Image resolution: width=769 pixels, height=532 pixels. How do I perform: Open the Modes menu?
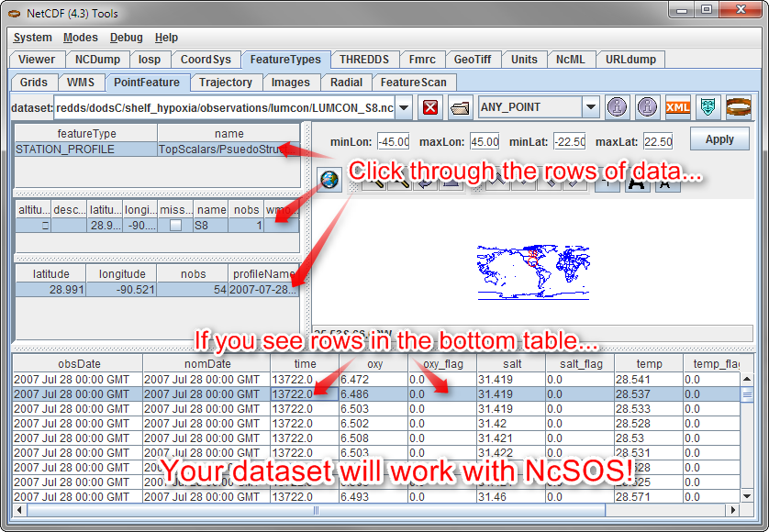pos(81,38)
